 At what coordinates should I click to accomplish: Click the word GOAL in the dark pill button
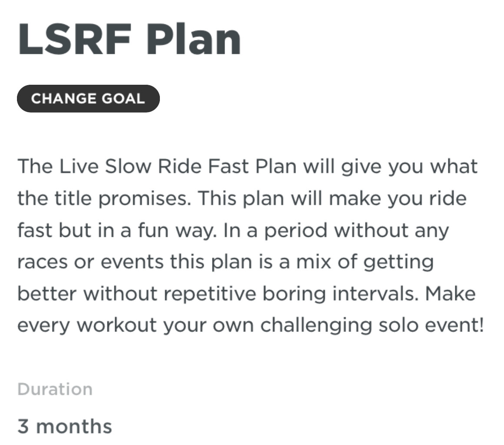(123, 99)
